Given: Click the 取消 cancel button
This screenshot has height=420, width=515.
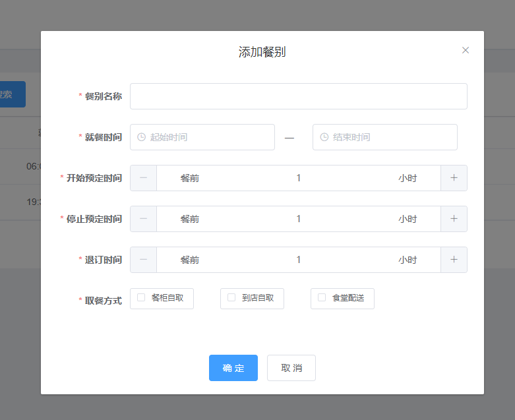Looking at the screenshot, I should pyautogui.click(x=291, y=368).
